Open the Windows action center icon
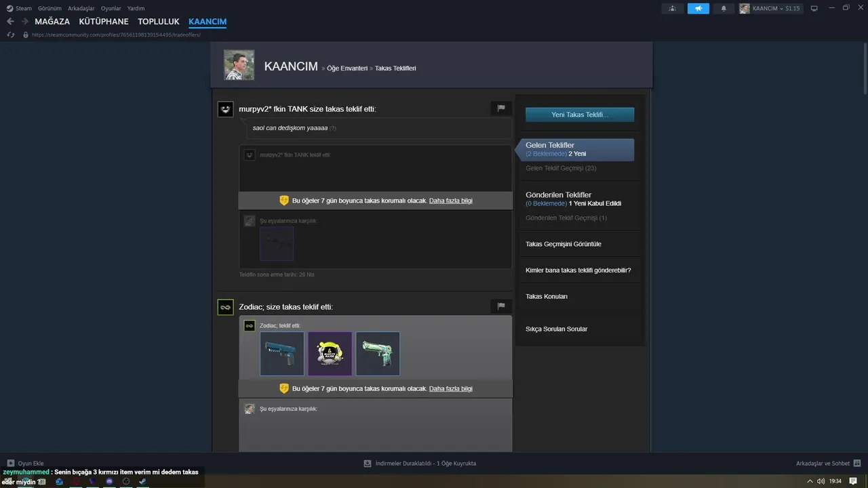 [853, 481]
